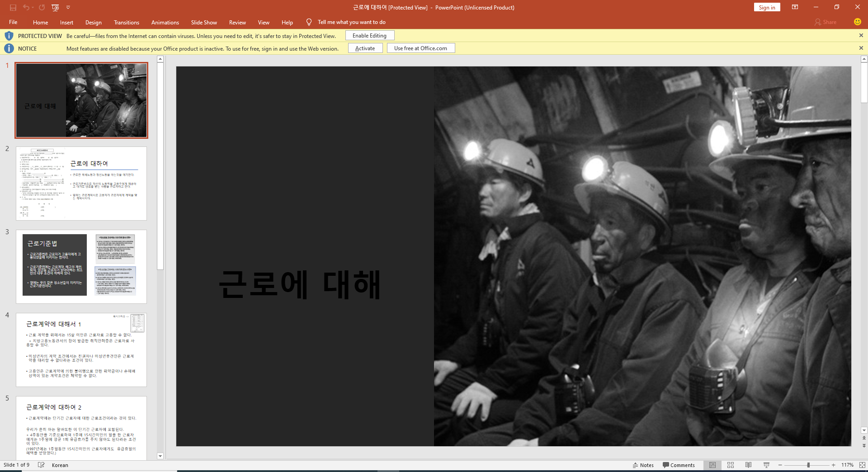
Task: Click main editor scroll down arrow
Action: (x=864, y=430)
